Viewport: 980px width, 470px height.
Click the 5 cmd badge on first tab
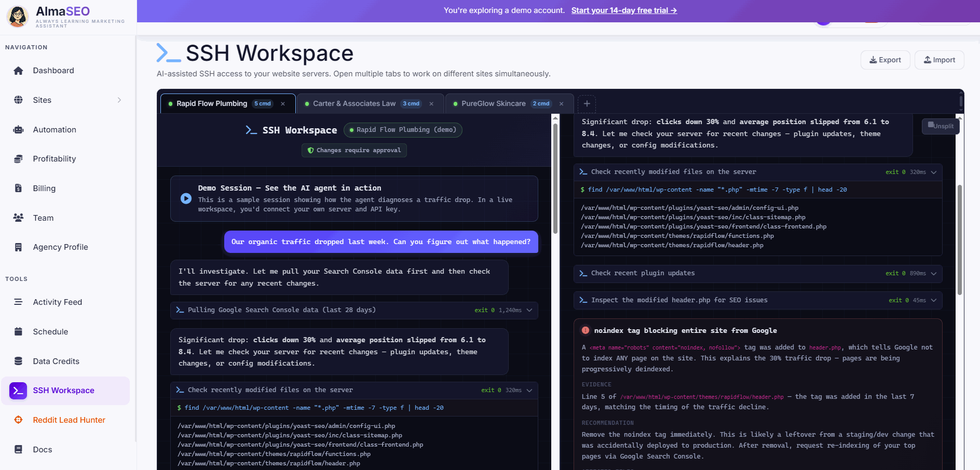(263, 104)
